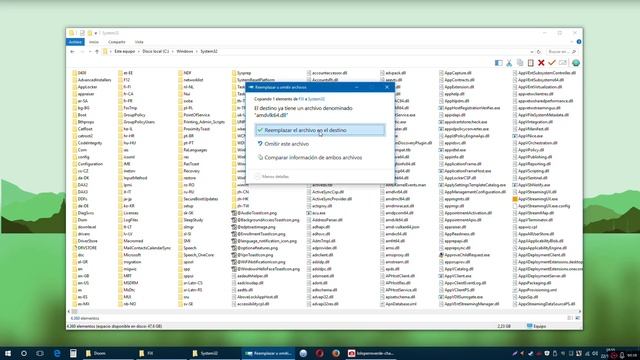The height and width of the screenshot is (360, 640).
Task: Click the Paste clipboard toolbar icon
Action: pos(531,63)
